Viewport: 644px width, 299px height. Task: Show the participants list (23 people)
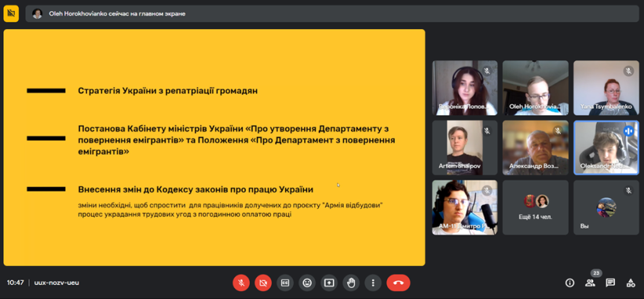coord(590,283)
